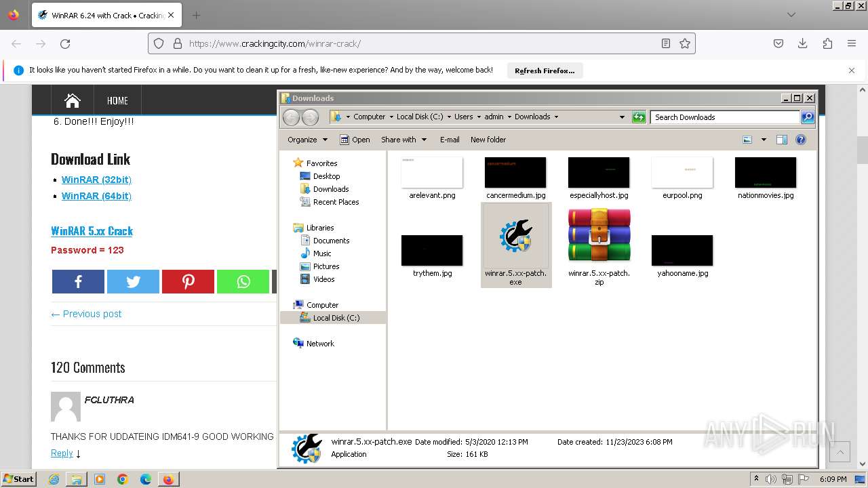Select Favorites in the navigation pane

click(321, 163)
